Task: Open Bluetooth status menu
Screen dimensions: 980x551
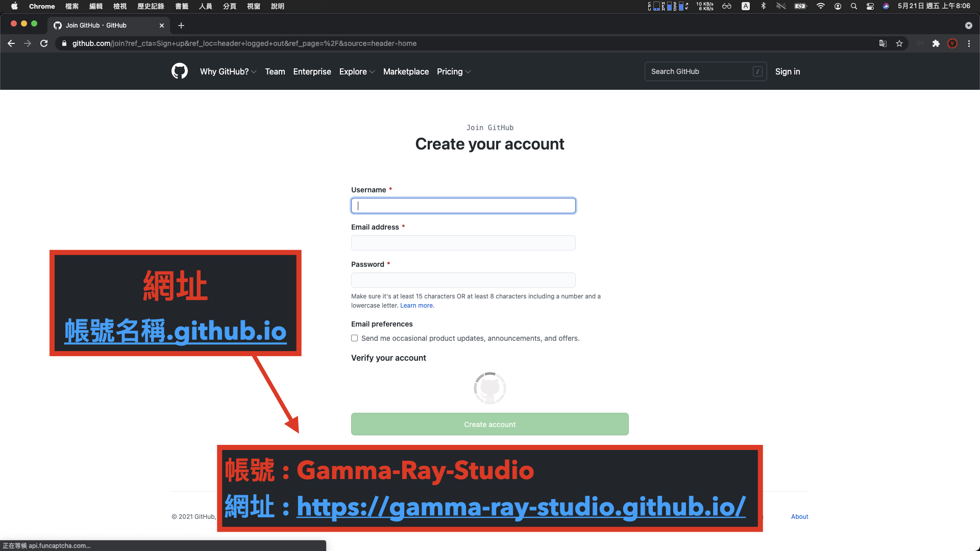Action: 764,6
